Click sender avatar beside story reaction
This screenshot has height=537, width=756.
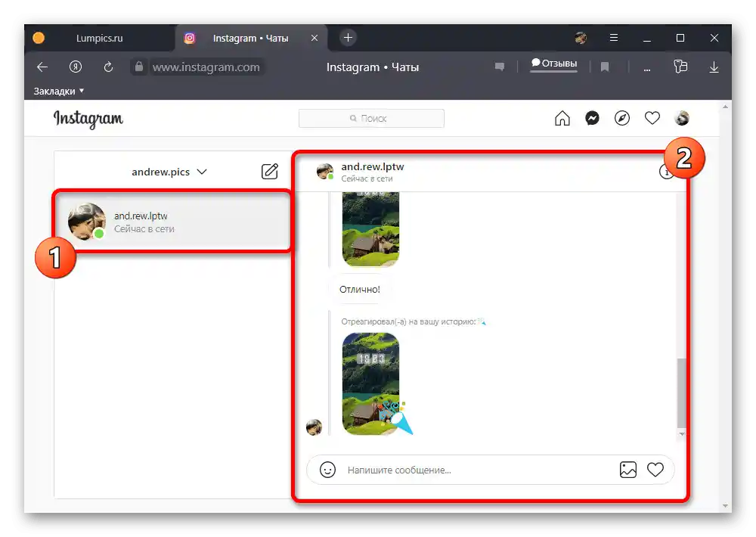click(x=314, y=427)
